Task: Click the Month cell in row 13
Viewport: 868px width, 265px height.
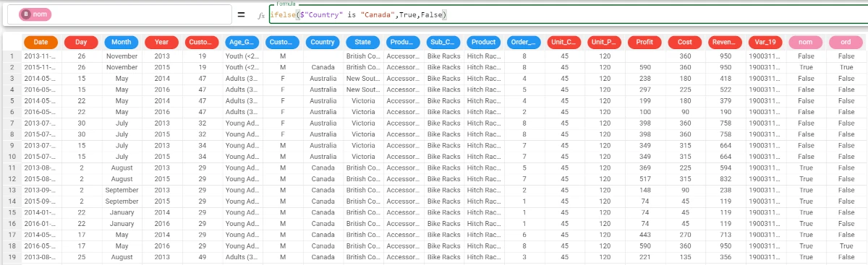Action: (122, 190)
